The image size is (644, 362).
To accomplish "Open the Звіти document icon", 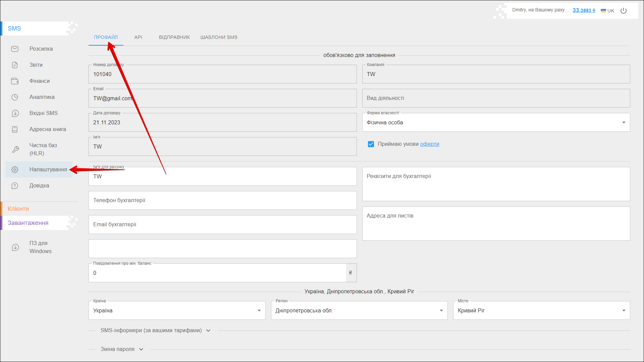I will point(15,65).
